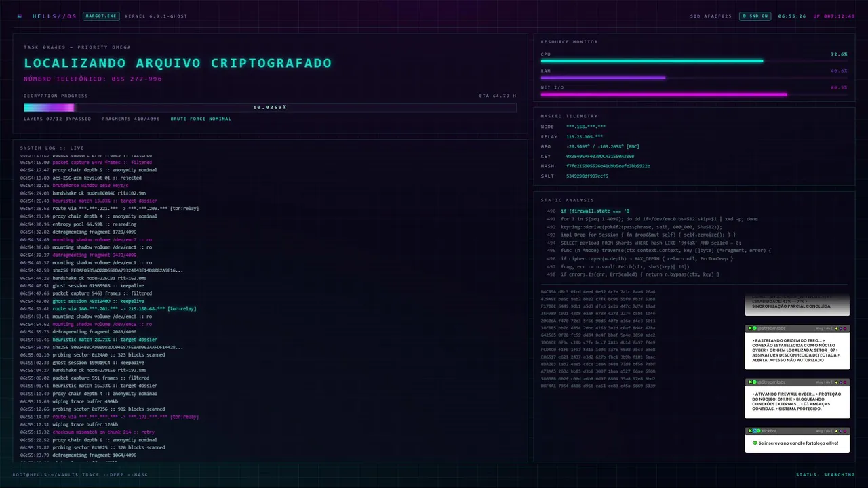Click 'NÚMERO TELEFÔNICO: 055 277-996' line
Viewport: 868px width, 488px height.
93,79
